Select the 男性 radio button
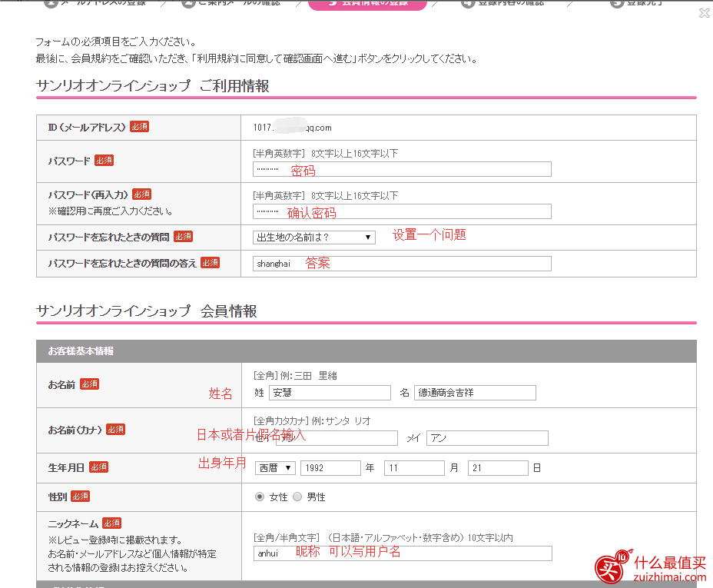This screenshot has width=713, height=588. point(297,497)
